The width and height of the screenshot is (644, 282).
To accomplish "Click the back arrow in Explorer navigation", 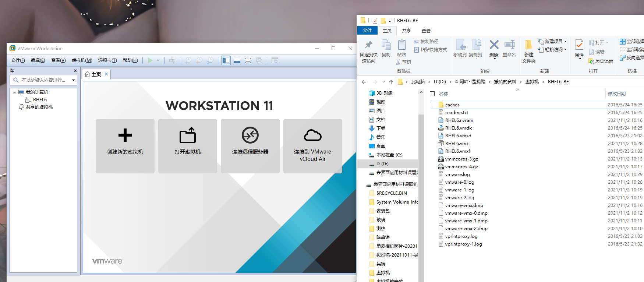I will (x=364, y=82).
